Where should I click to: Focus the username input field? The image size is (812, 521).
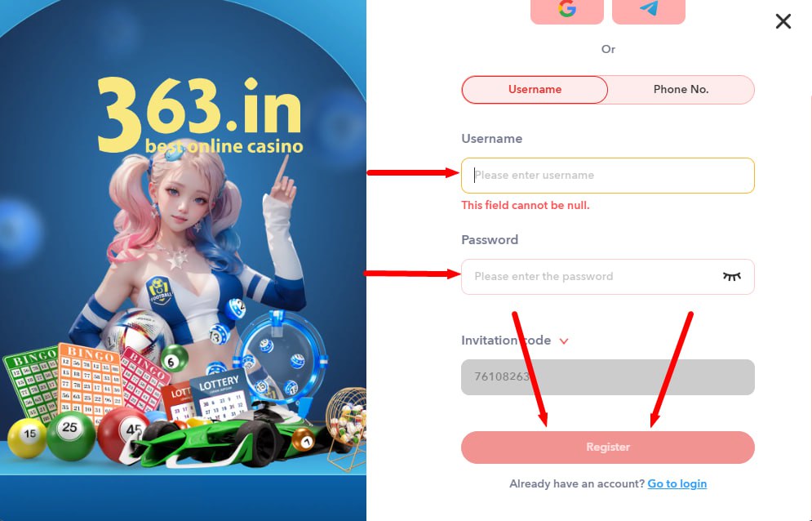607,176
